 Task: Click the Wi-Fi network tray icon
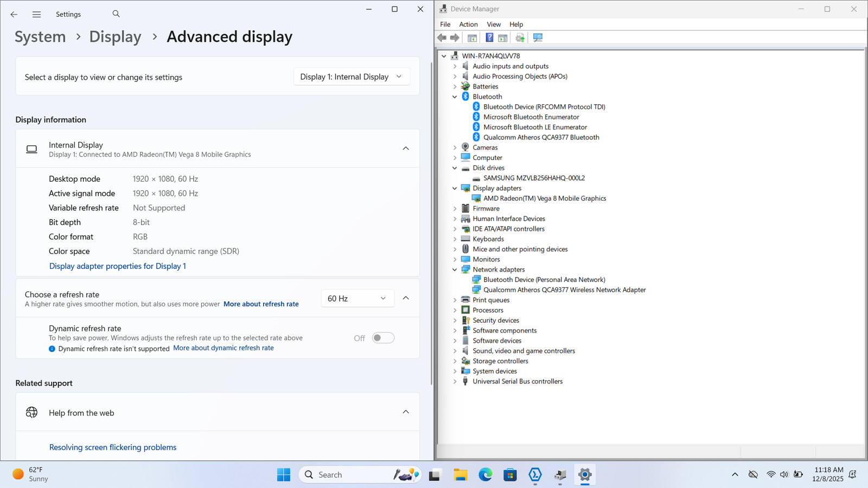(x=771, y=474)
